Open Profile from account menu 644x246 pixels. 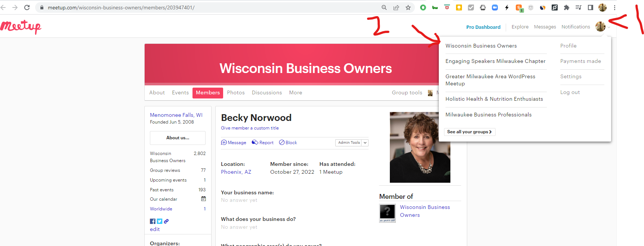coord(568,46)
